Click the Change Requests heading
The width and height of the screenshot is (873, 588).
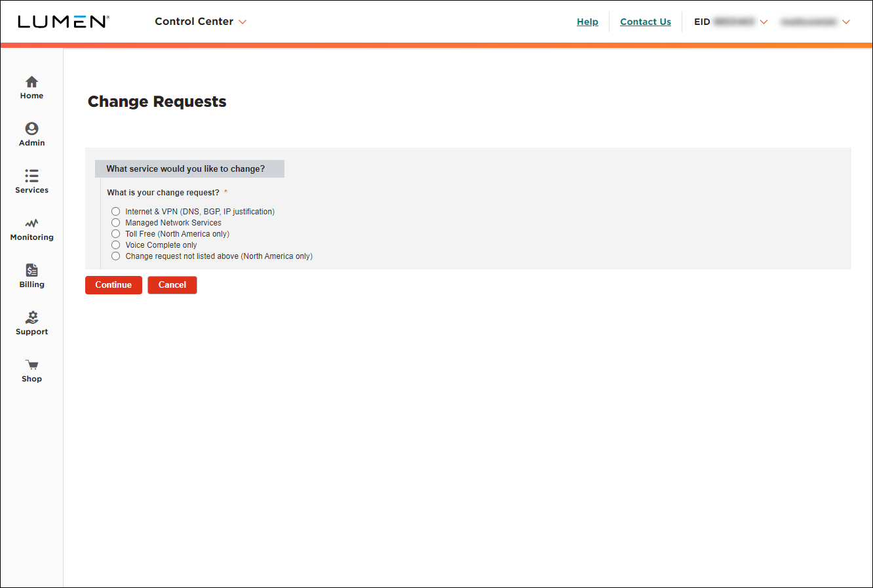pos(157,102)
